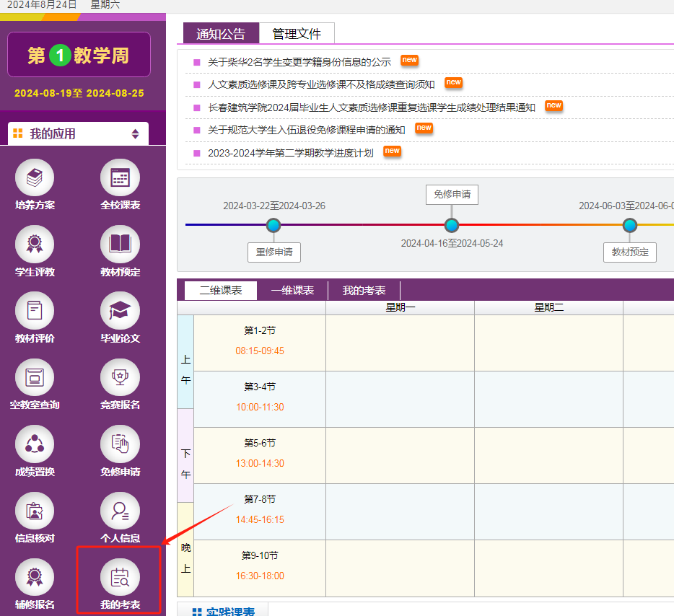
Task: Click the 第3-4节 time slot cell
Action: click(260, 399)
